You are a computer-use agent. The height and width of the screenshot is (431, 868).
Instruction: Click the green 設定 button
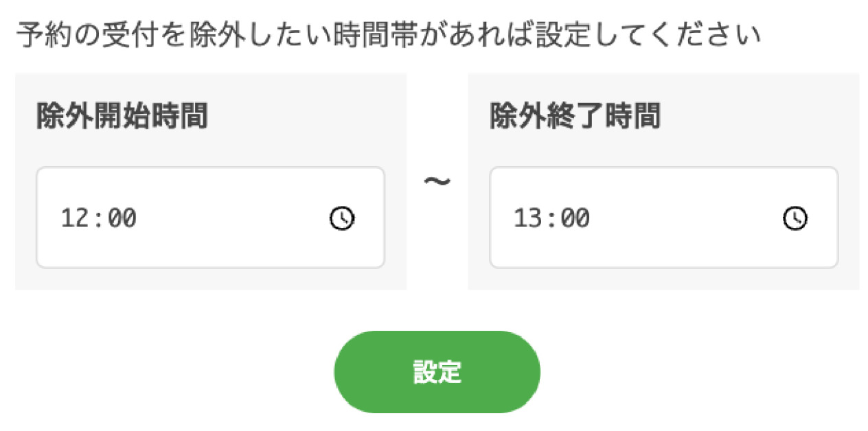[437, 371]
